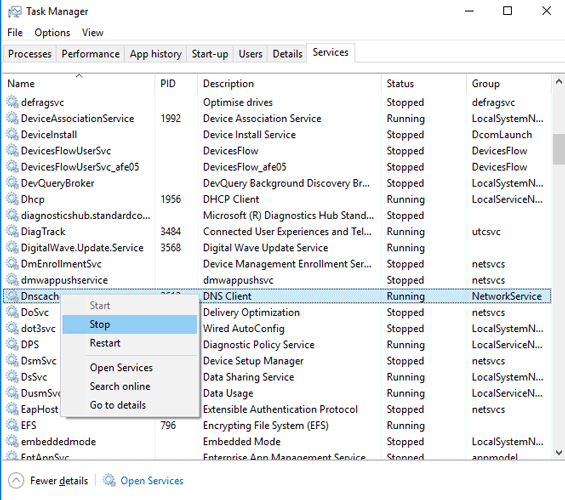Select the Services tab
565x500 pixels.
tap(330, 53)
